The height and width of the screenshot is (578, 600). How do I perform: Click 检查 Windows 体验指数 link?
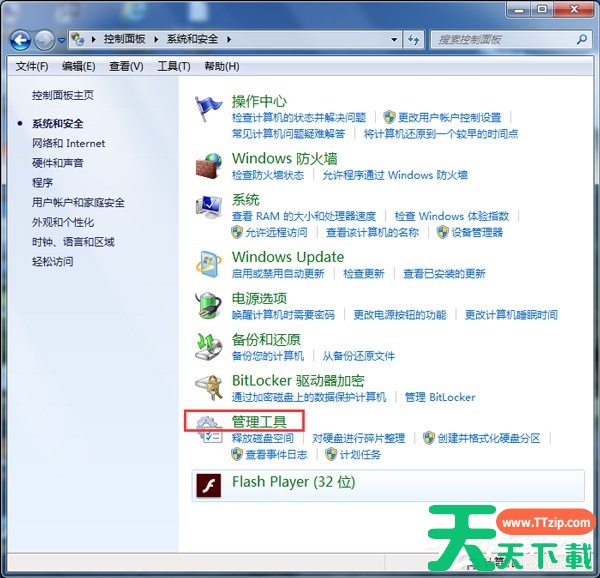tap(452, 217)
